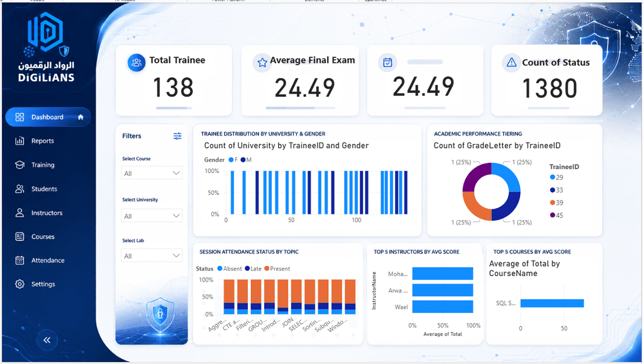Open the Filters sliders icon

(x=177, y=136)
